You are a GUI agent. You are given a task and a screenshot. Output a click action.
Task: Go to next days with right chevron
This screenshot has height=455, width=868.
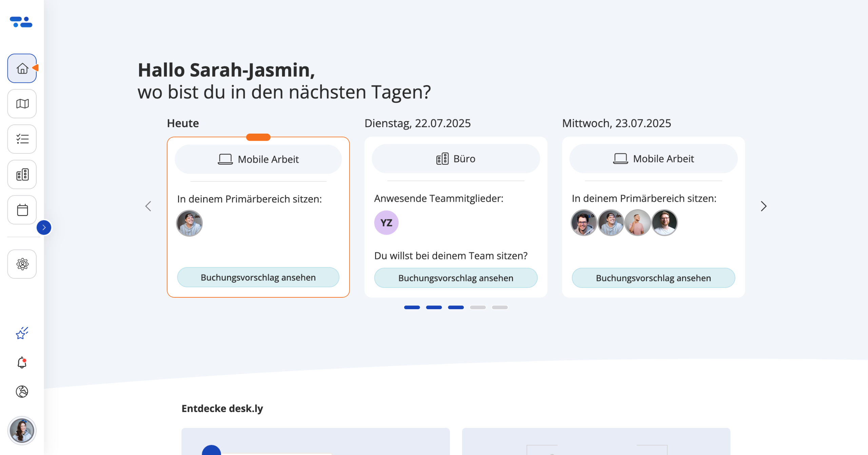coord(763,206)
